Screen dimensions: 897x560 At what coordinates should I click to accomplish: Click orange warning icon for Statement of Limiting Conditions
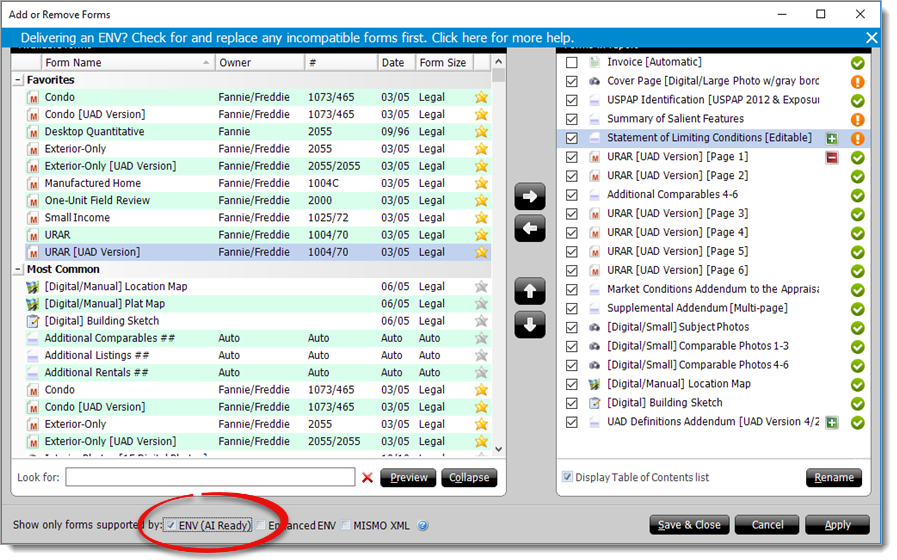[x=857, y=138]
